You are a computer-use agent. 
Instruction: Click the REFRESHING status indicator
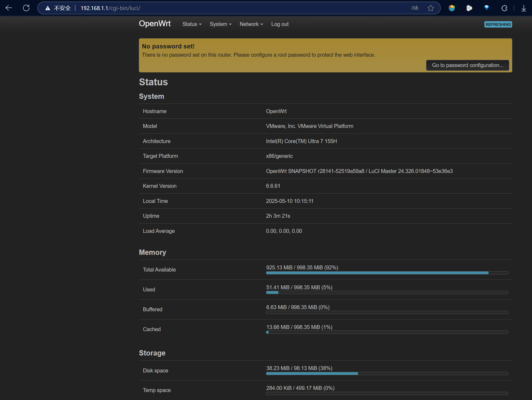coord(498,24)
